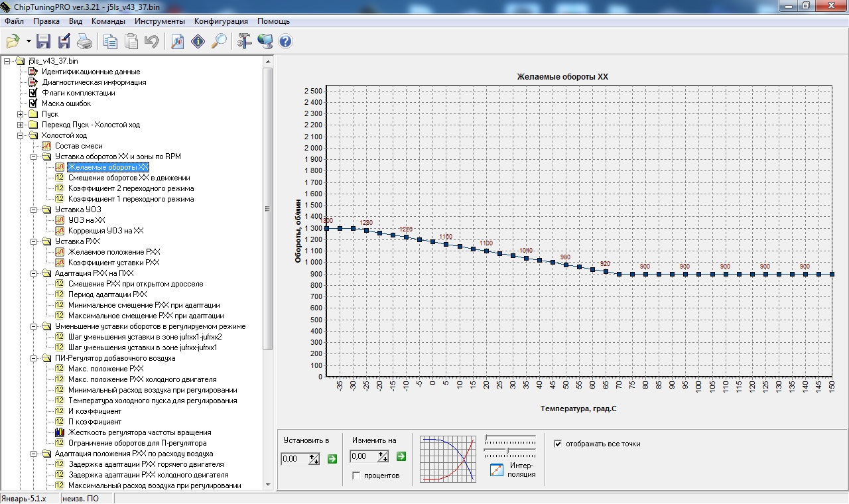Enable the 'процентов' checkbox
849x504 pixels.
click(357, 475)
